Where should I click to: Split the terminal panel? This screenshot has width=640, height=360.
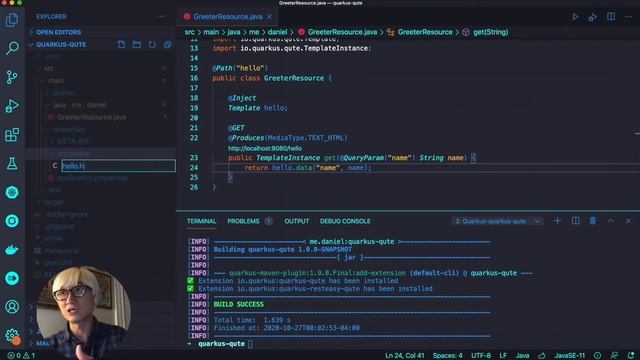[576, 221]
